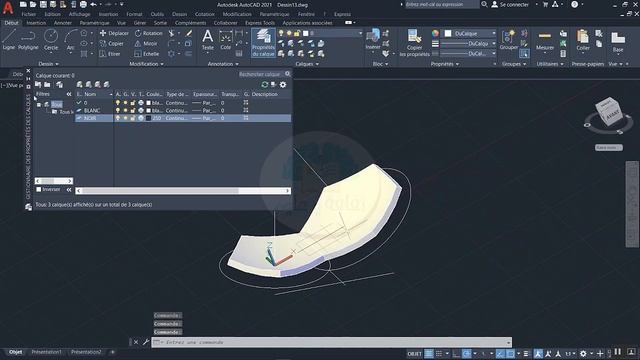The height and width of the screenshot is (360, 640).
Task: Collapse the Tous filter tree node
Action: (x=39, y=104)
